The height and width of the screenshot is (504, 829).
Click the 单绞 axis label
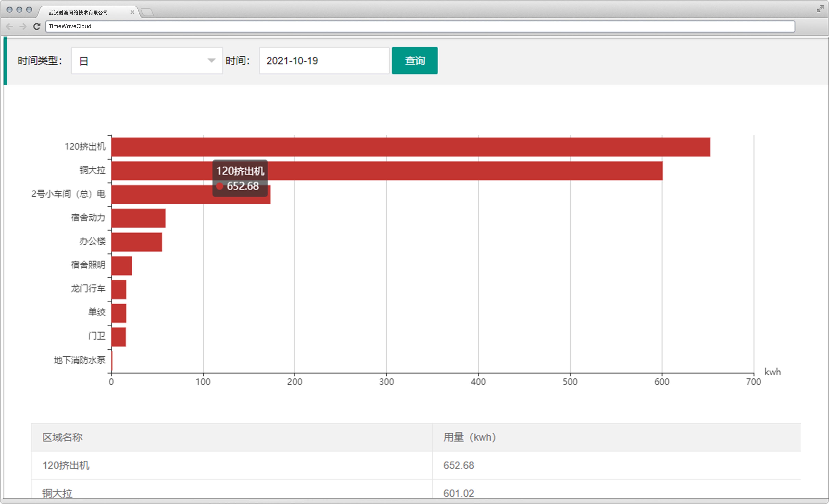(97, 312)
